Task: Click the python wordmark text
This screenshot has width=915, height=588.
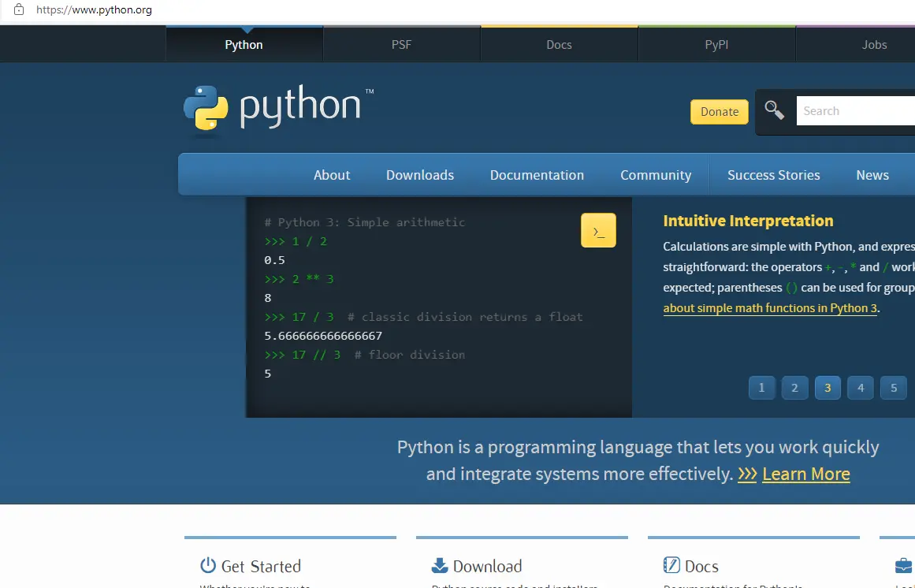Action: (300, 106)
